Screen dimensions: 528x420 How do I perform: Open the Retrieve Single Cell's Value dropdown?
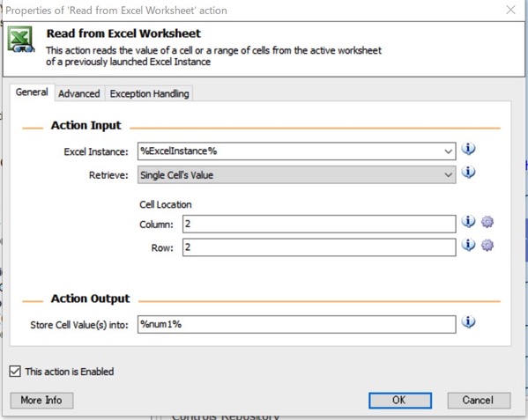(x=297, y=175)
